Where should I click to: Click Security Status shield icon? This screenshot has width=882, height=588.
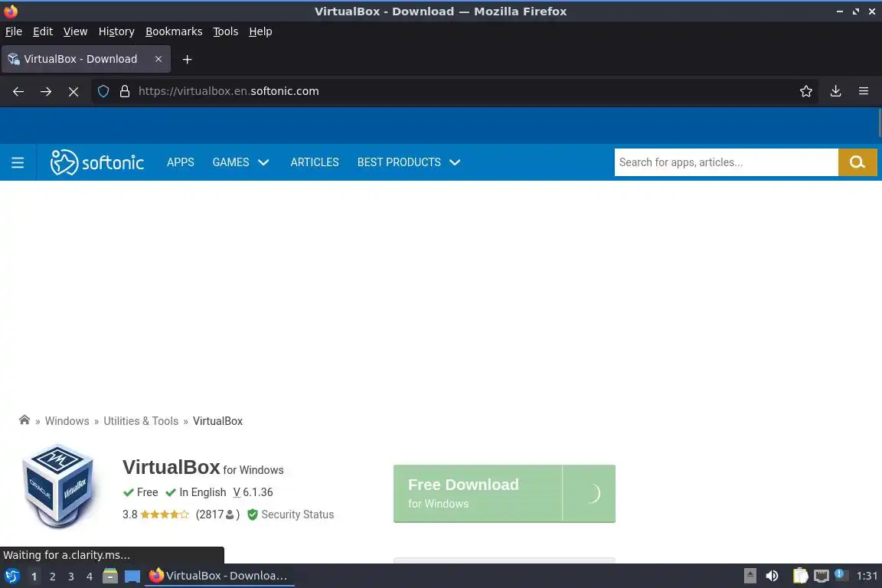253,514
